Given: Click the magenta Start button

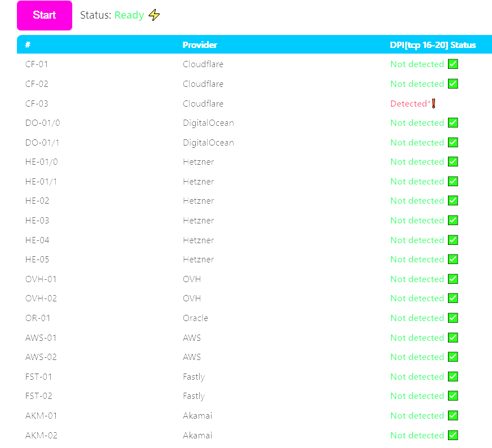Looking at the screenshot, I should tap(45, 15).
